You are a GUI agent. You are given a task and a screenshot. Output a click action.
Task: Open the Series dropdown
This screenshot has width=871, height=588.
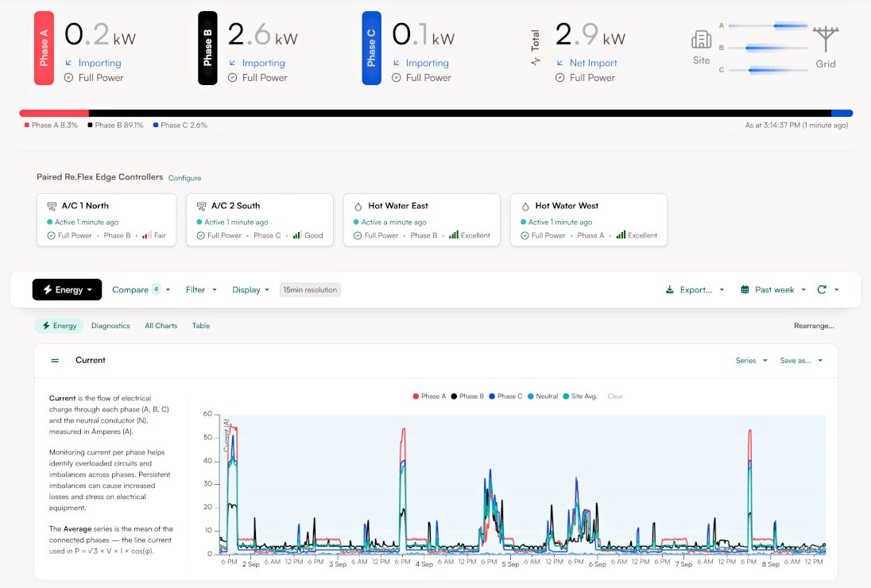[x=751, y=361]
